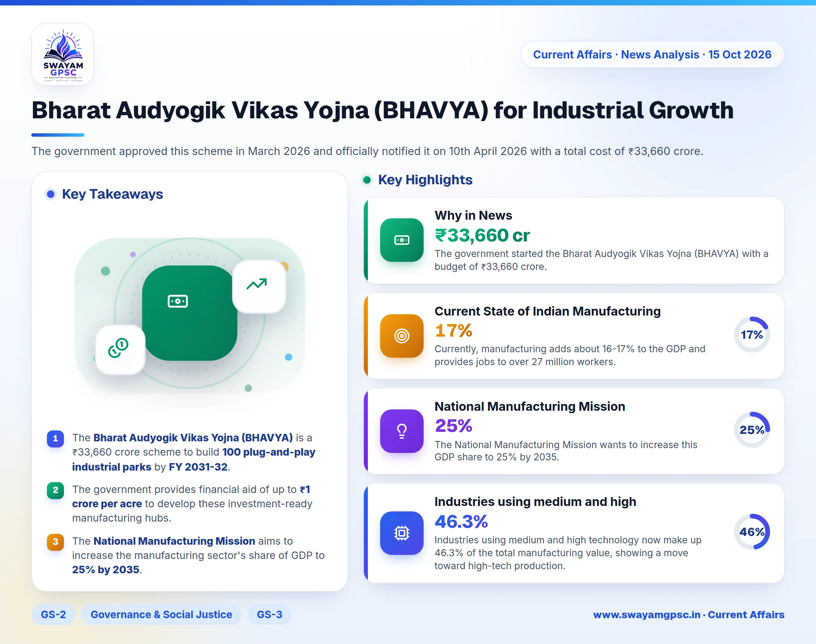
Task: Select the GS-3 tag
Action: click(x=270, y=615)
